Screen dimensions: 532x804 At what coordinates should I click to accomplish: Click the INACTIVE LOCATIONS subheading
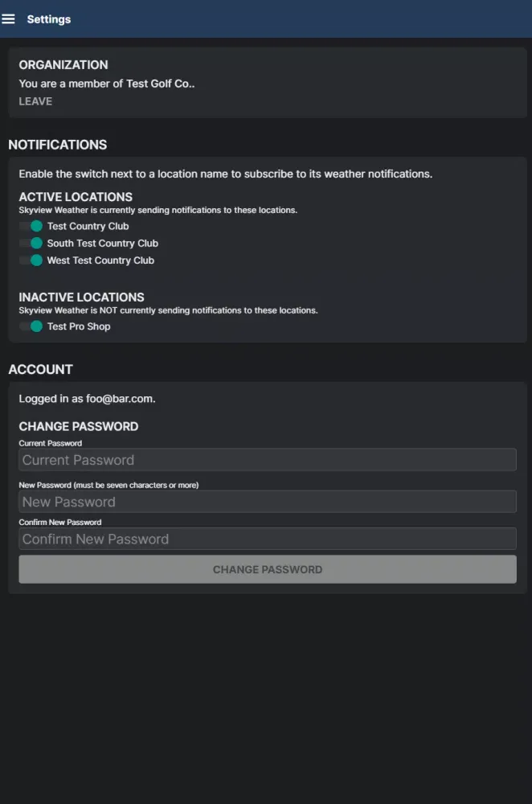[81, 297]
